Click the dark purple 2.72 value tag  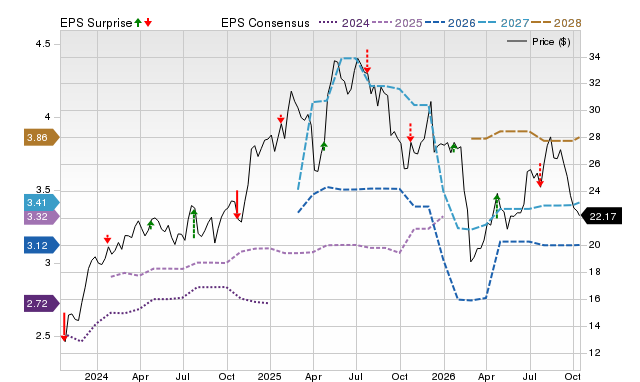click(x=42, y=304)
